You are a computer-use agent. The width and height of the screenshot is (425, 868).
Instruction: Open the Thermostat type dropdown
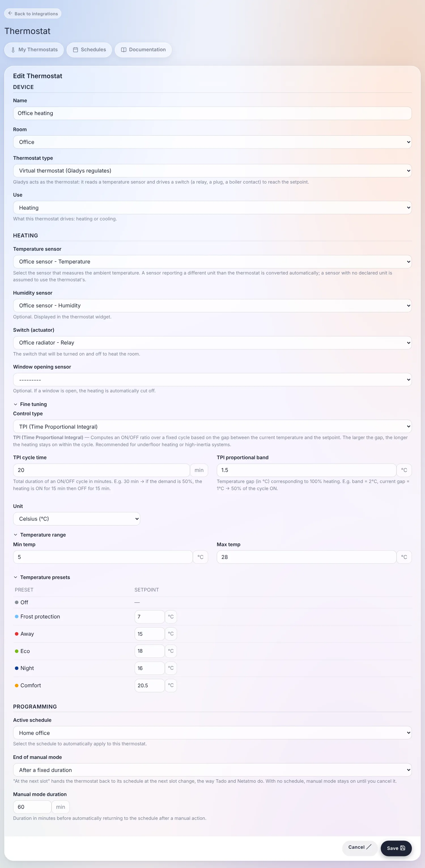[x=212, y=171]
